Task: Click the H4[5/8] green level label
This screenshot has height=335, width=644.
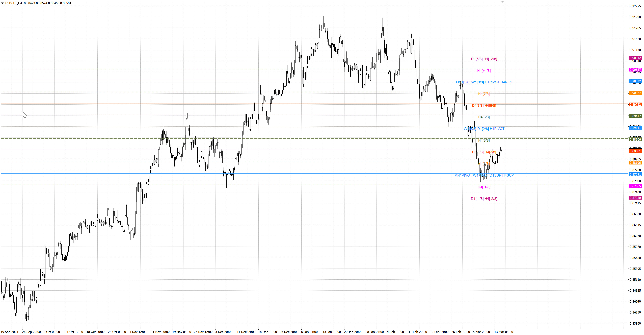Action: [x=484, y=117]
